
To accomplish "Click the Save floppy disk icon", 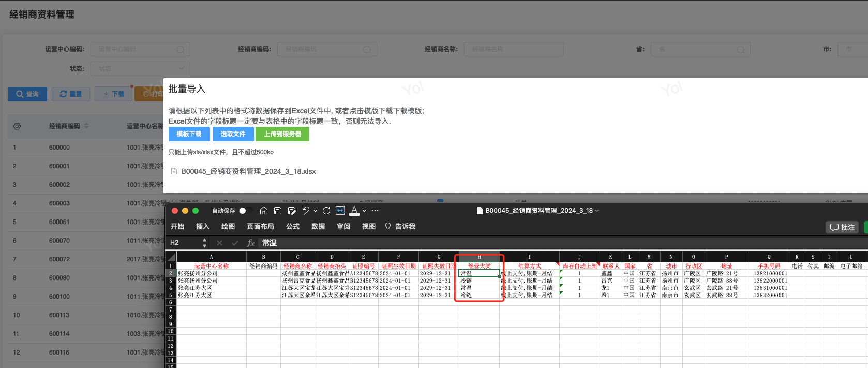I will click(278, 211).
